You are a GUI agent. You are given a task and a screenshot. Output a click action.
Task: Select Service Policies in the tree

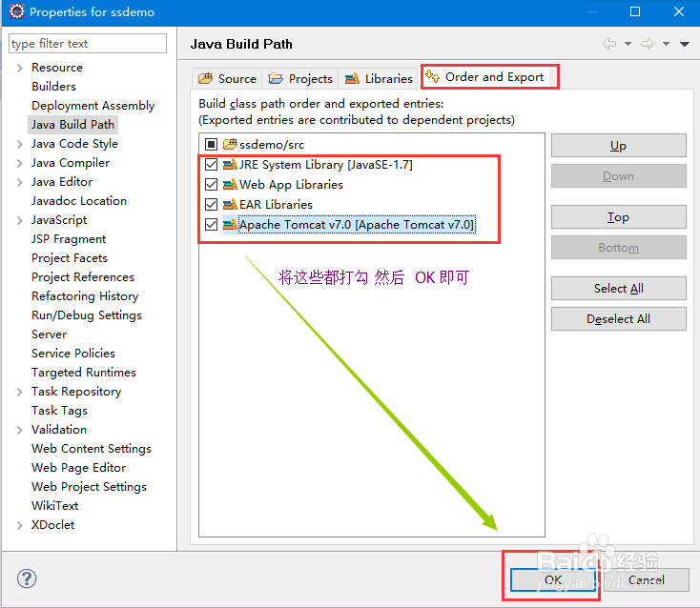73,354
